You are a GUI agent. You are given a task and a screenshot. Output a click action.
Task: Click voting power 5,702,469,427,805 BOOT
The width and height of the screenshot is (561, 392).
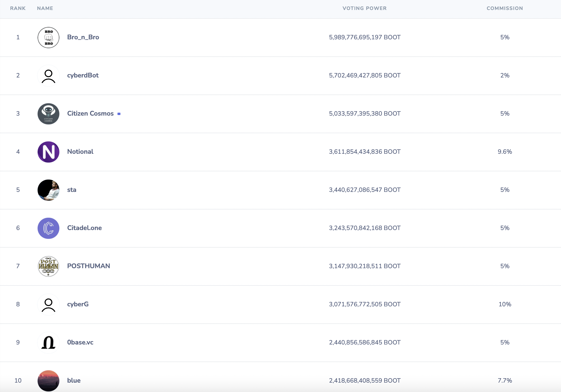point(365,75)
